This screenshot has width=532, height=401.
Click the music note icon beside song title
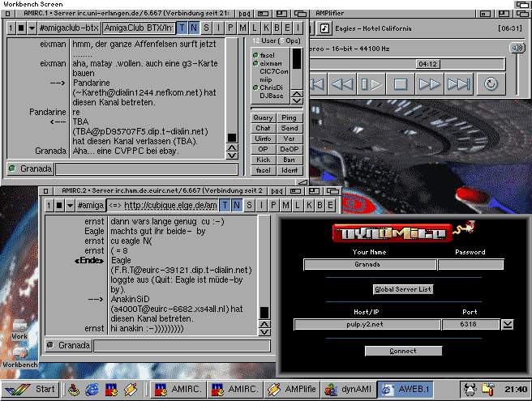point(324,28)
